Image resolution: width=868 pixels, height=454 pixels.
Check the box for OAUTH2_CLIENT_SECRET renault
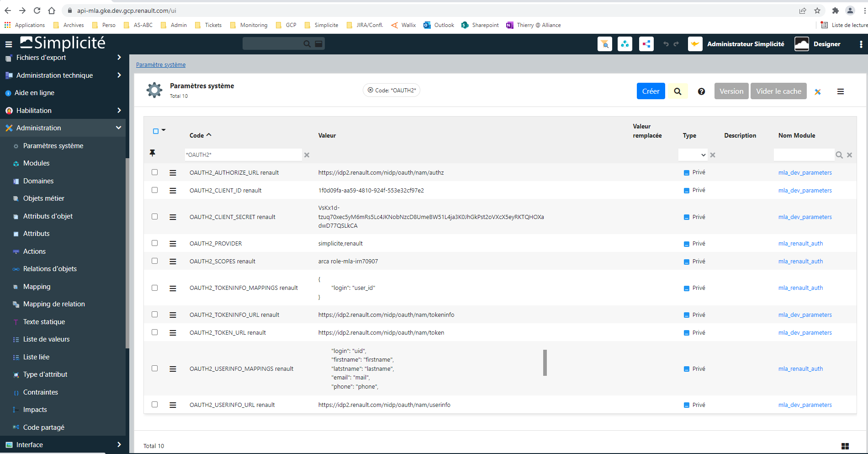tap(155, 217)
